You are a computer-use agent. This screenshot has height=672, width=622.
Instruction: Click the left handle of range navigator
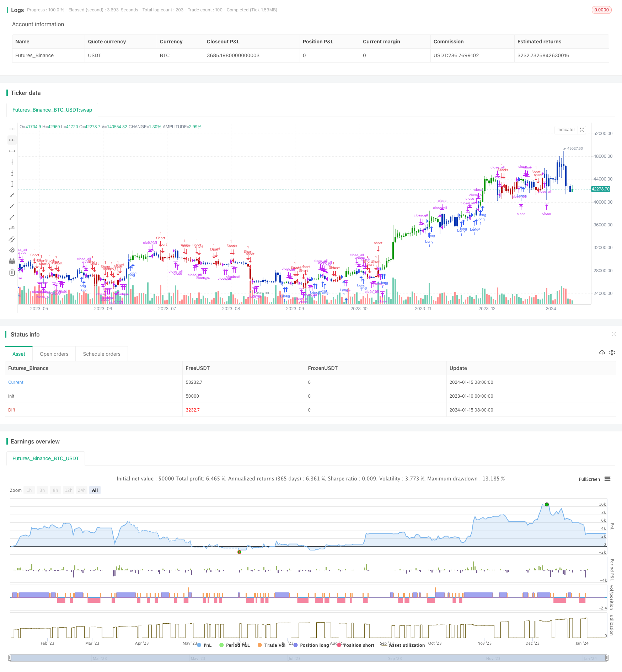pyautogui.click(x=10, y=658)
